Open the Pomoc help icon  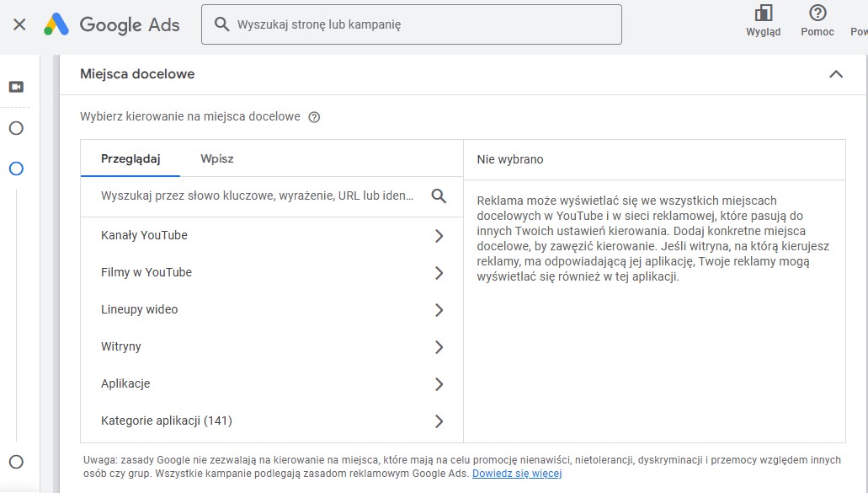pyautogui.click(x=817, y=14)
